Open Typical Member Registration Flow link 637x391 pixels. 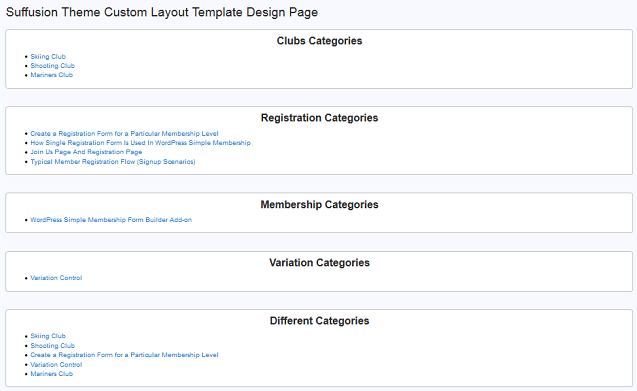click(x=113, y=162)
